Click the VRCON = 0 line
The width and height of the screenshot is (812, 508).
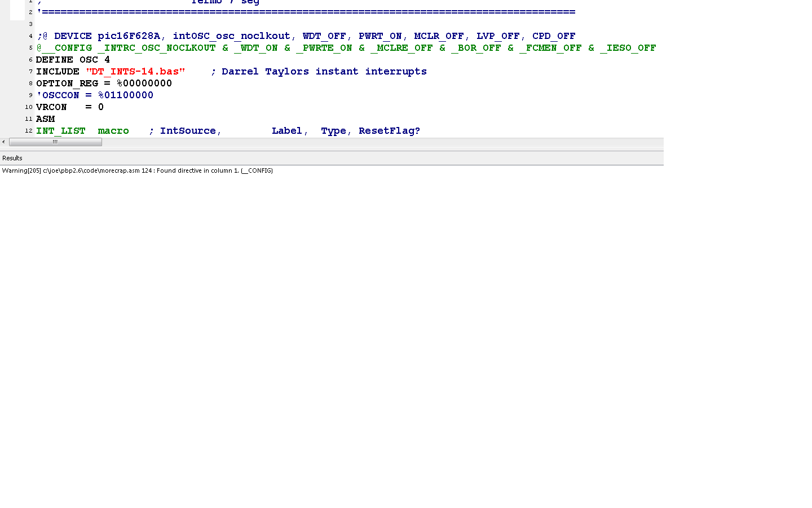tap(69, 107)
